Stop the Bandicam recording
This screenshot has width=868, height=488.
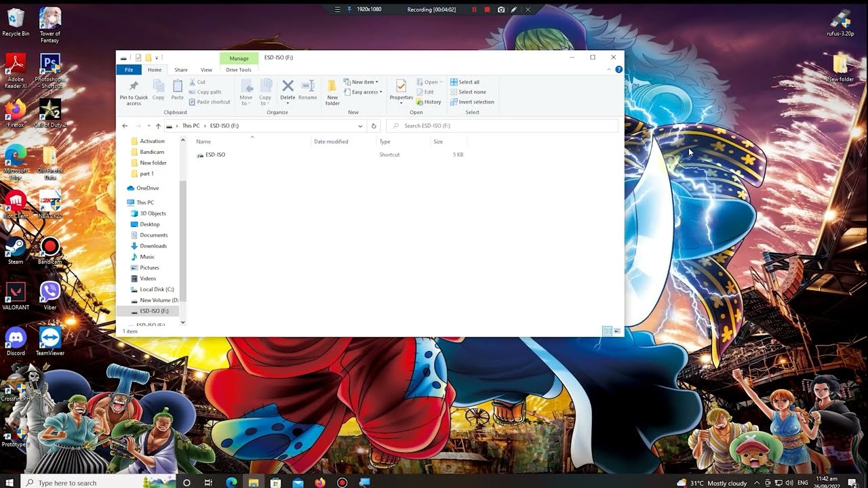(x=487, y=9)
